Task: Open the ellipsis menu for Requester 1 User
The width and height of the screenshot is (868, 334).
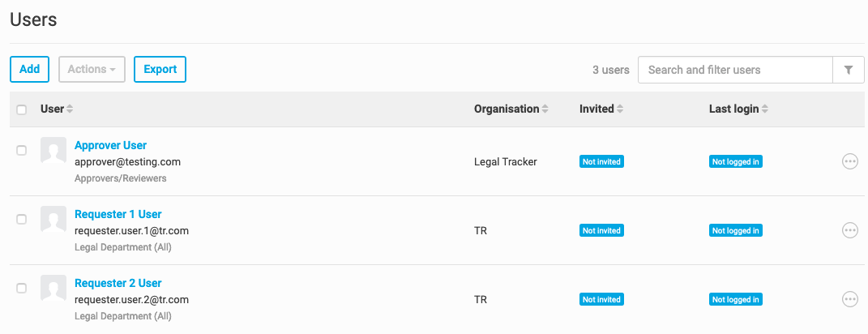Action: [849, 230]
